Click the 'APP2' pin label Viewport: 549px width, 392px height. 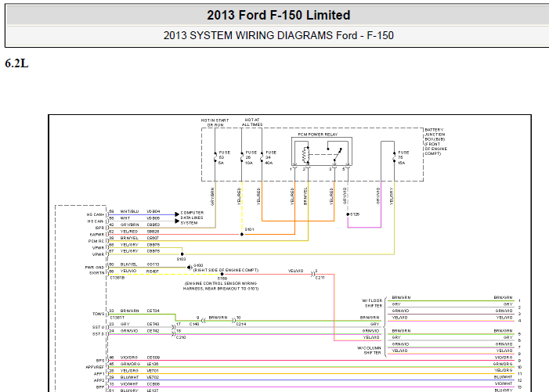tap(99, 380)
